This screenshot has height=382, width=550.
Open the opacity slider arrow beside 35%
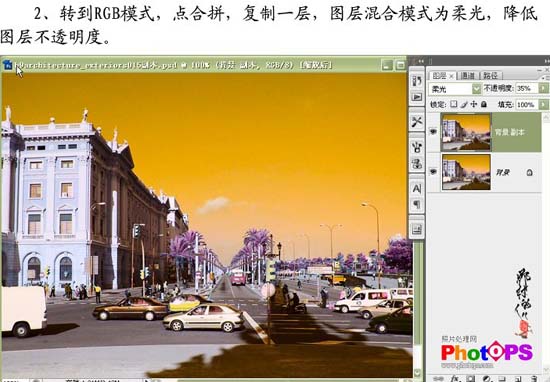[543, 88]
